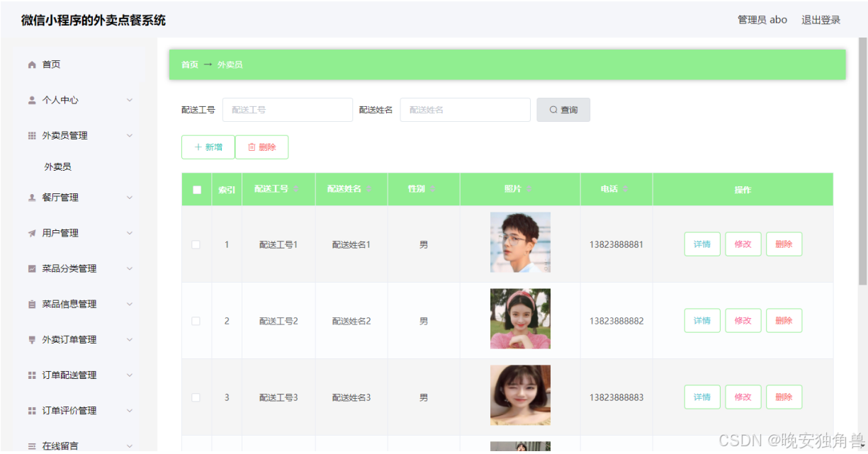This screenshot has width=868, height=454.
Task: Click the 新增 add button
Action: pyautogui.click(x=208, y=147)
